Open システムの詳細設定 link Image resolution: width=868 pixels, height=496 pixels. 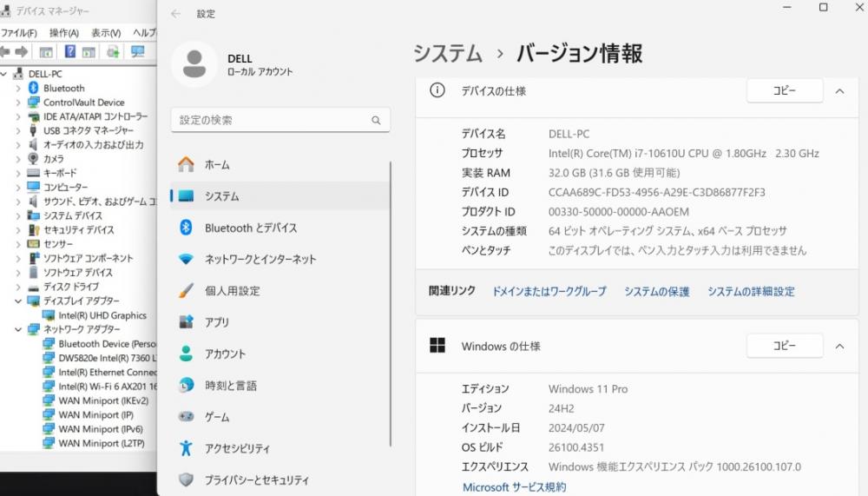click(x=751, y=292)
